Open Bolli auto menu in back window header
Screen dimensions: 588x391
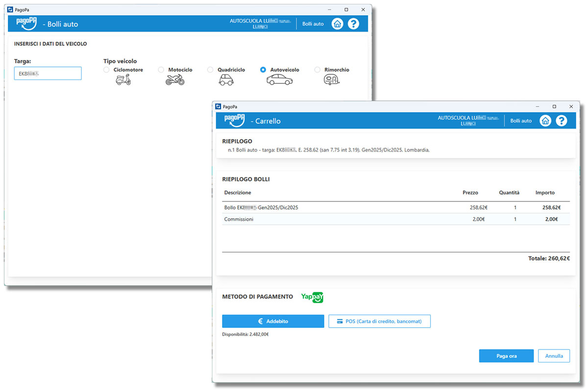tap(313, 24)
